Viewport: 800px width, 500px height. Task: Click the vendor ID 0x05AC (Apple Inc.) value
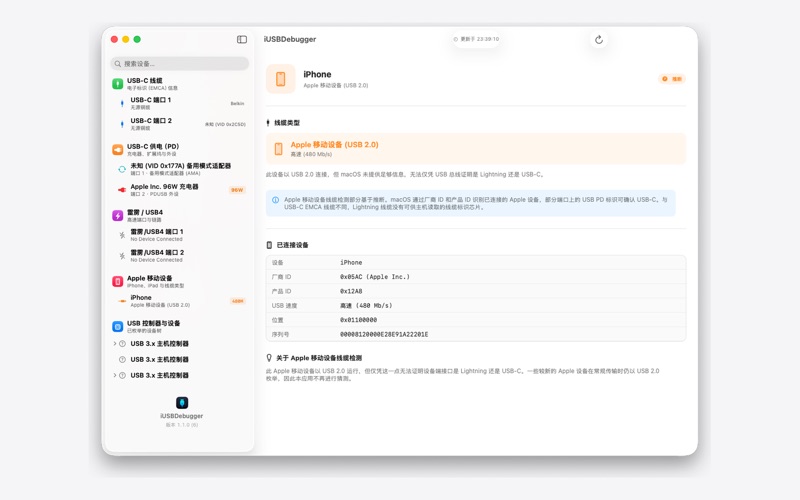point(375,277)
